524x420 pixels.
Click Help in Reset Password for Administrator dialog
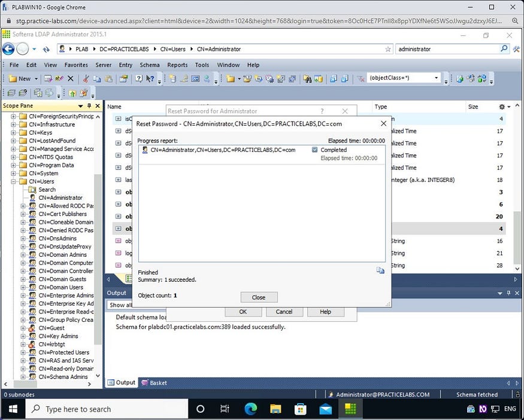pos(326,312)
